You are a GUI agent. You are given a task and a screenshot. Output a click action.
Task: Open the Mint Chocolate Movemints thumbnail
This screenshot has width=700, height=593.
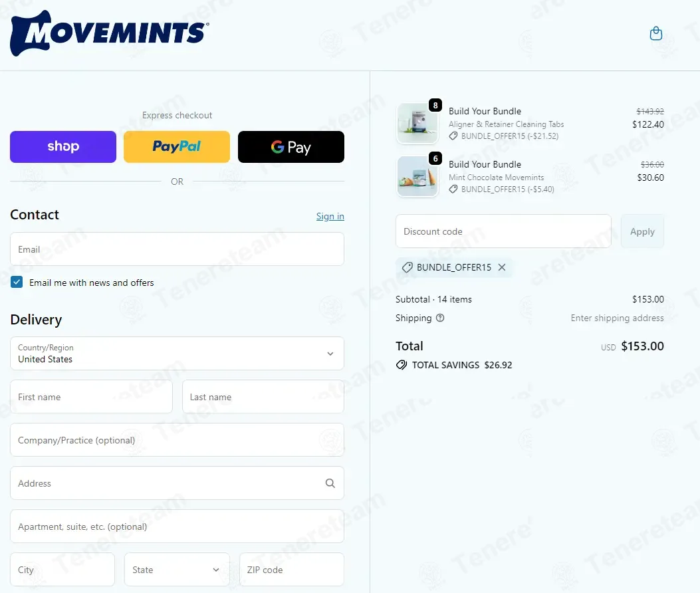pyautogui.click(x=417, y=176)
